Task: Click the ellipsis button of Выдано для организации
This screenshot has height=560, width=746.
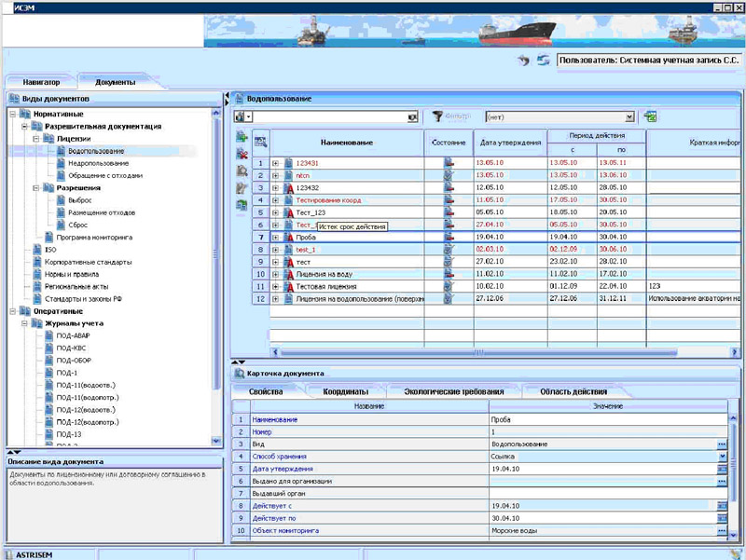Action: pos(722,481)
